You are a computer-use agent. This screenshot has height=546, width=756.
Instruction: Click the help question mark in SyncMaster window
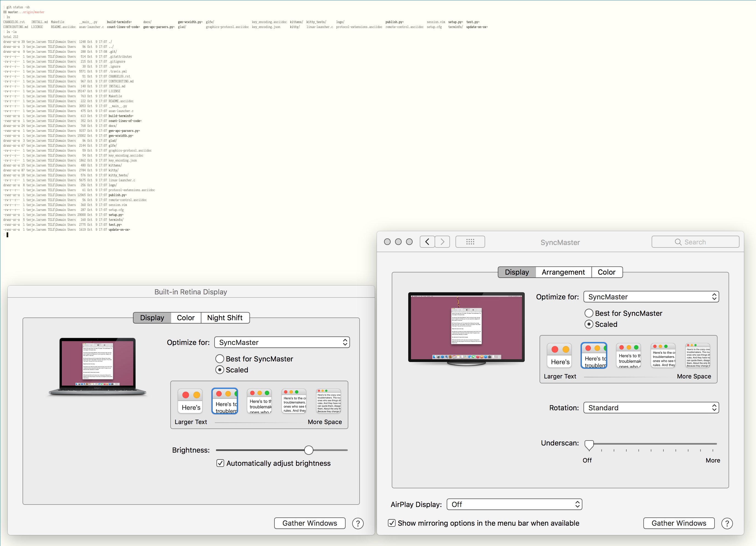(727, 523)
